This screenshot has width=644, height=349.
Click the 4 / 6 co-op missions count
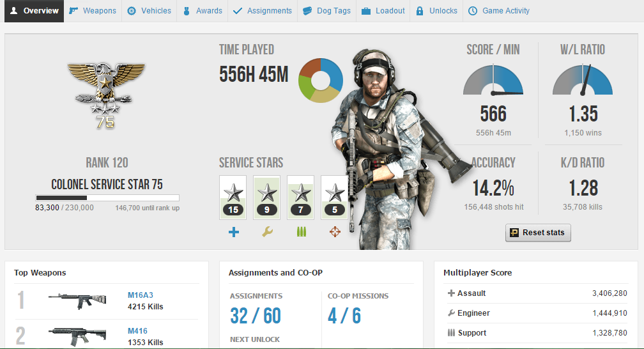(344, 316)
